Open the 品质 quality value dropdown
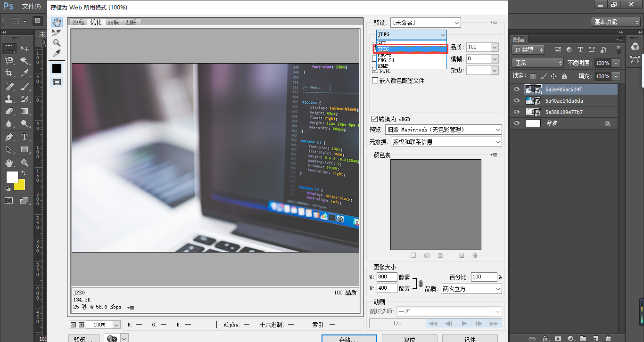644x342 pixels. (x=495, y=47)
